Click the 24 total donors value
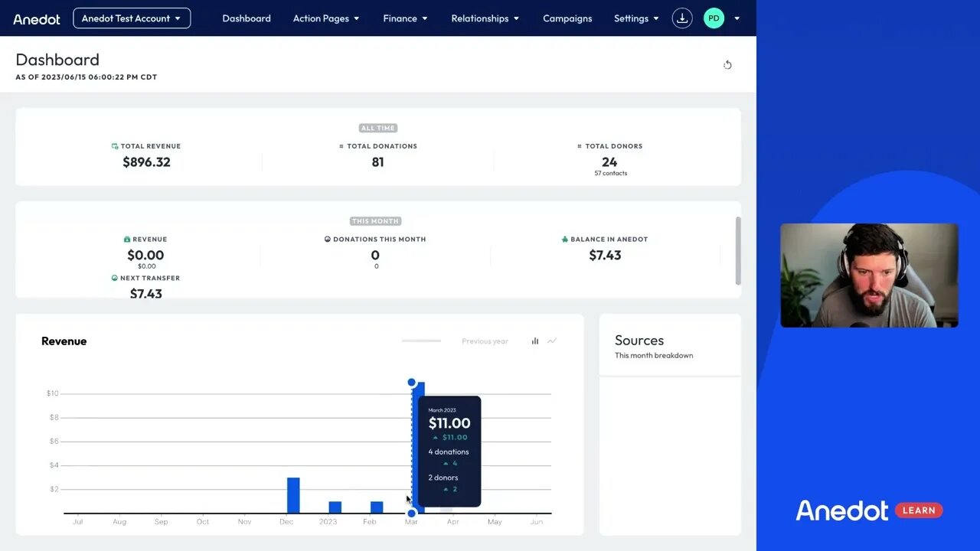 coord(609,162)
